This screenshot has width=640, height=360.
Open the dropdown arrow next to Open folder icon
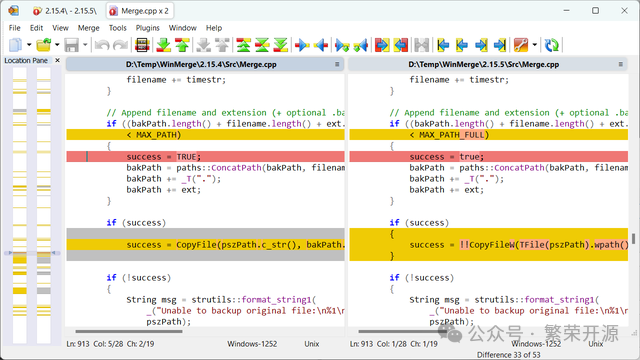point(57,45)
